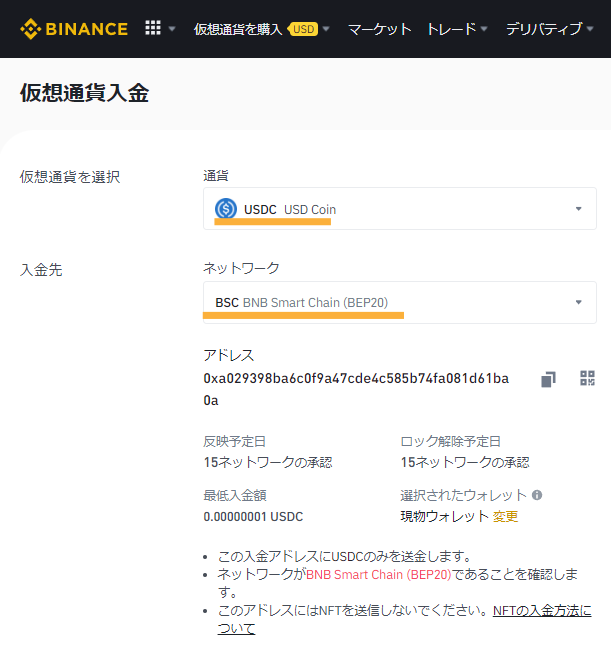The width and height of the screenshot is (611, 664).
Task: Open the Binance logo home link
Action: (74, 29)
